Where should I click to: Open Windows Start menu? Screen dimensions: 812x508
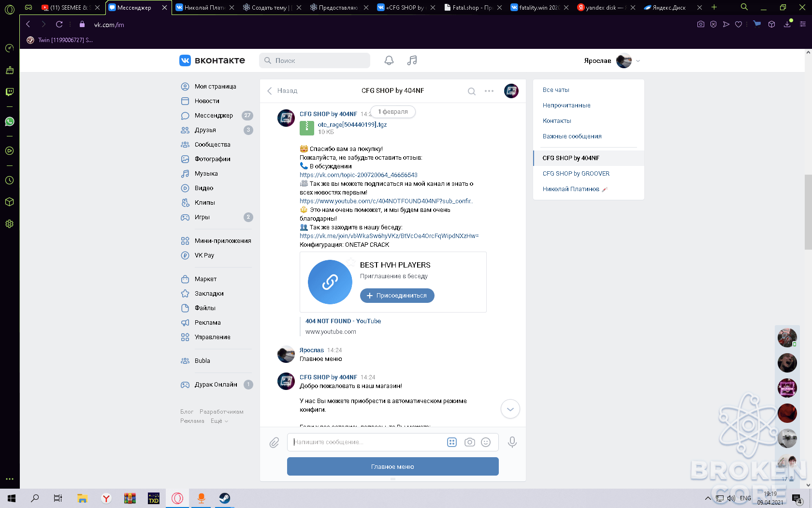(12, 498)
